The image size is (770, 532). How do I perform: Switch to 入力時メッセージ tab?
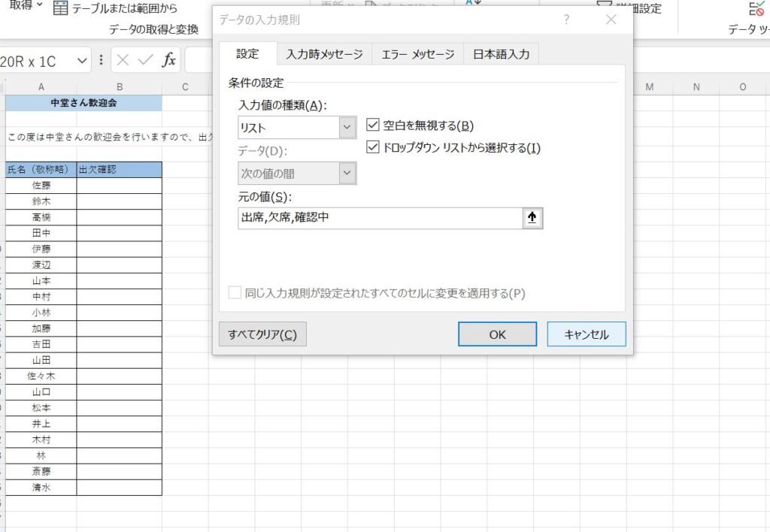click(324, 54)
